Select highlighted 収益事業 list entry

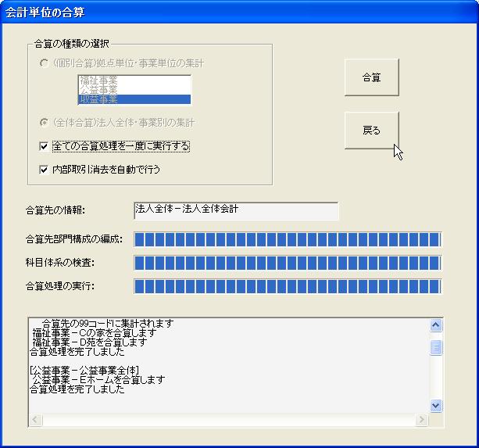(x=134, y=99)
